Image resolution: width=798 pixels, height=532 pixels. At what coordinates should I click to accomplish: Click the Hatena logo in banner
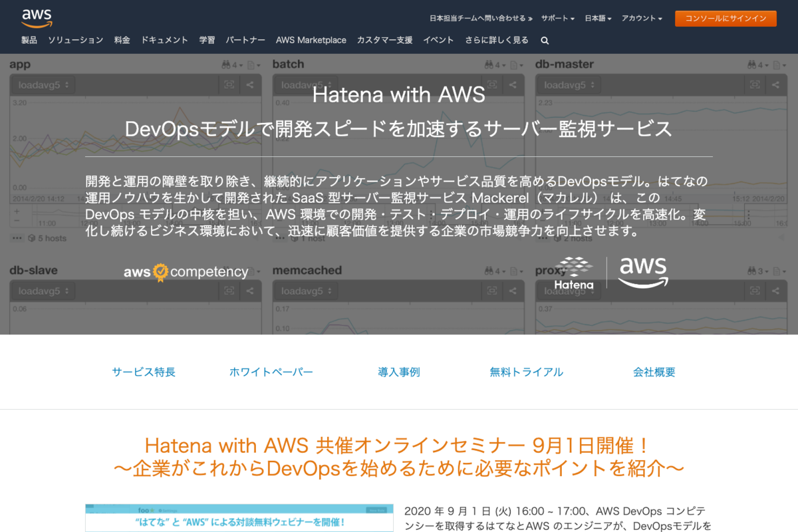tap(574, 273)
